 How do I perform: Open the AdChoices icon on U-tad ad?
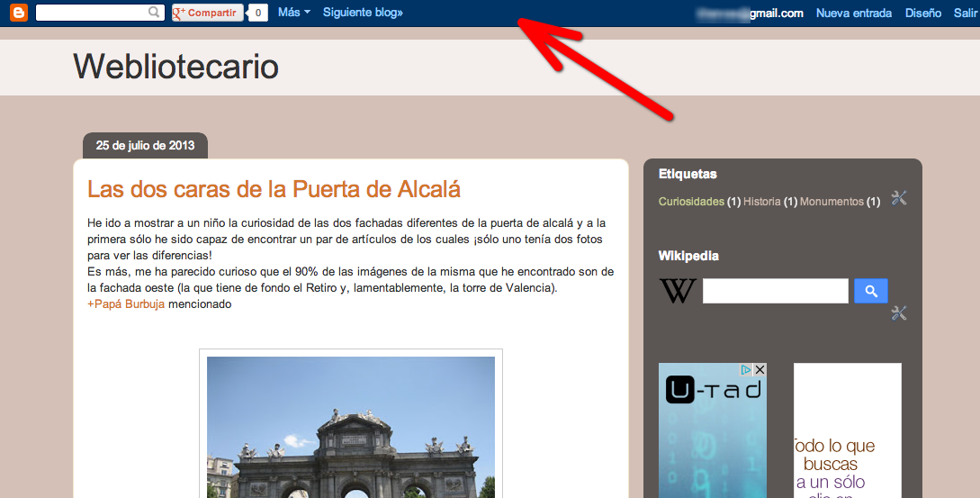pyautogui.click(x=746, y=370)
